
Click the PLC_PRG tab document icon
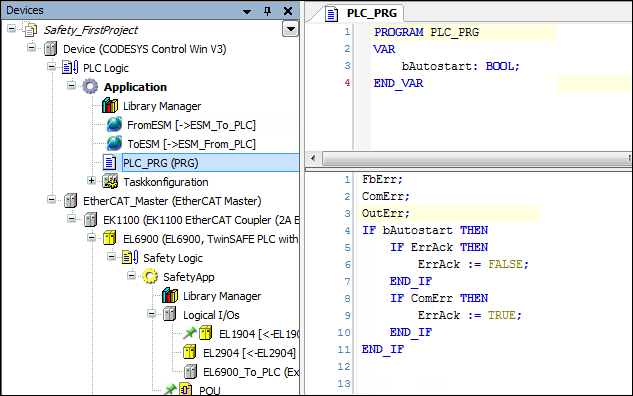pos(331,14)
